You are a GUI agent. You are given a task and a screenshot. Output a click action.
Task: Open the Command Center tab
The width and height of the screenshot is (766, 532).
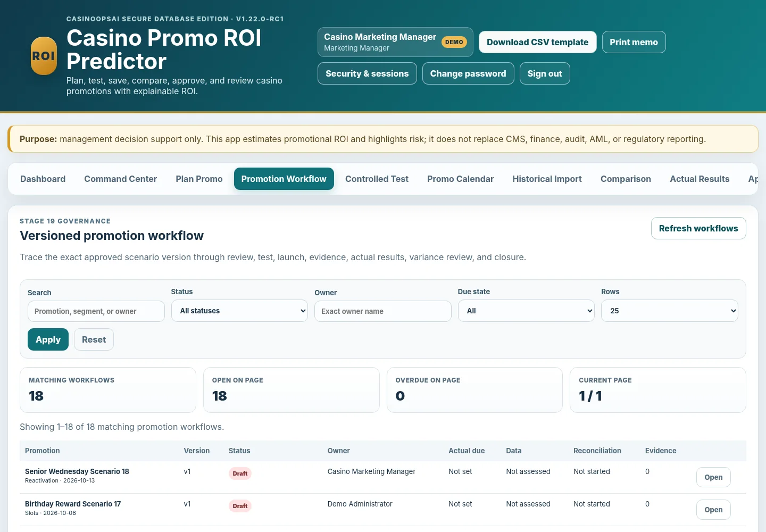tap(120, 179)
